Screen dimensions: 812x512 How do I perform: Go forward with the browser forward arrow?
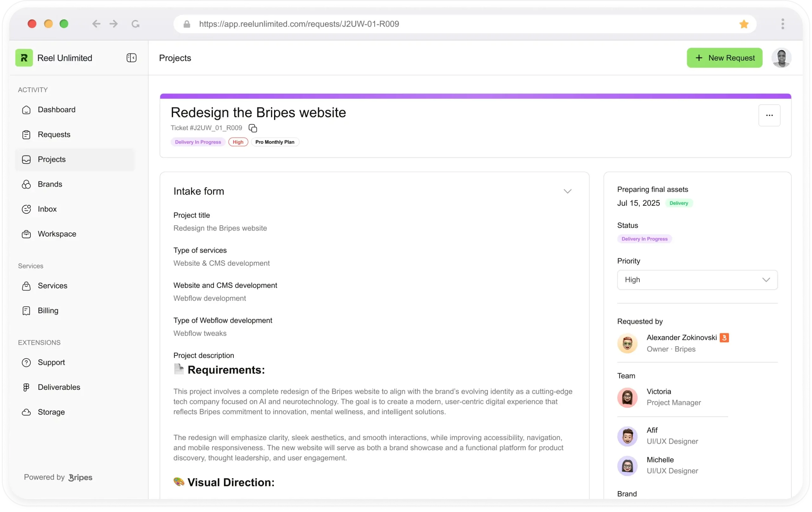coord(114,23)
